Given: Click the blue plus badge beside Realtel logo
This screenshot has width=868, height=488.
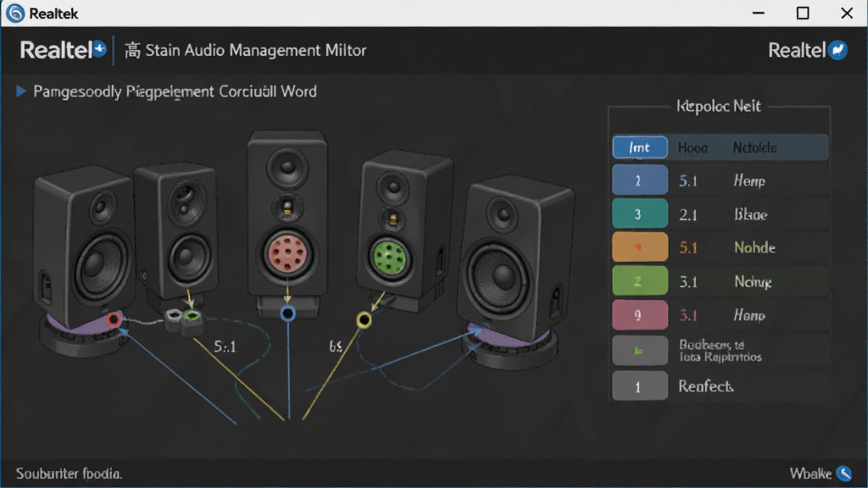Looking at the screenshot, I should tap(100, 48).
